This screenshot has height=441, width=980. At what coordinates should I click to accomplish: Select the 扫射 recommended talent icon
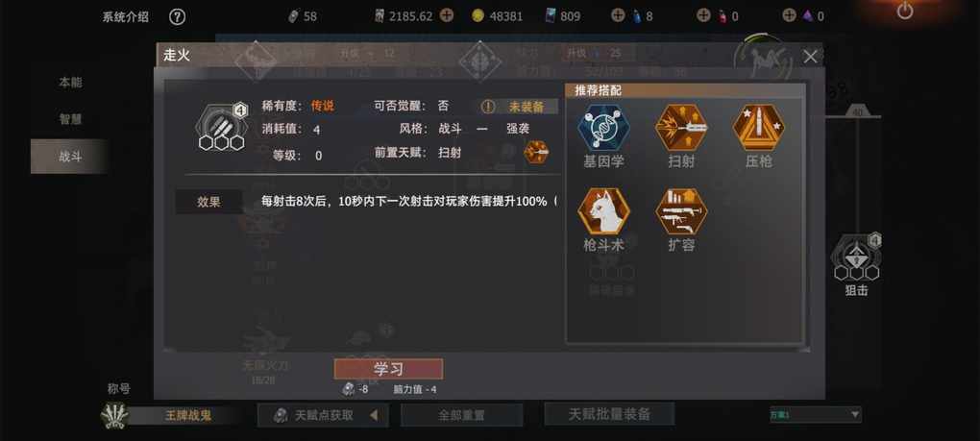click(x=681, y=128)
